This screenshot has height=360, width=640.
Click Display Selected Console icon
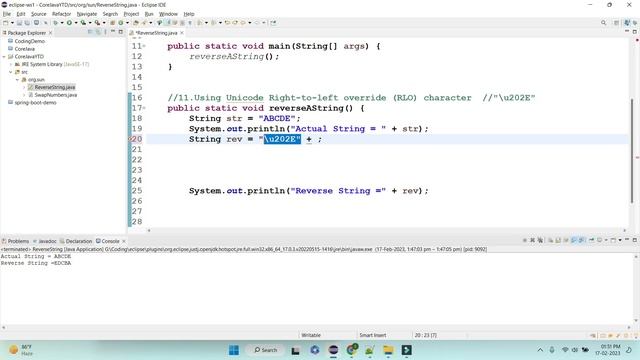600,240
